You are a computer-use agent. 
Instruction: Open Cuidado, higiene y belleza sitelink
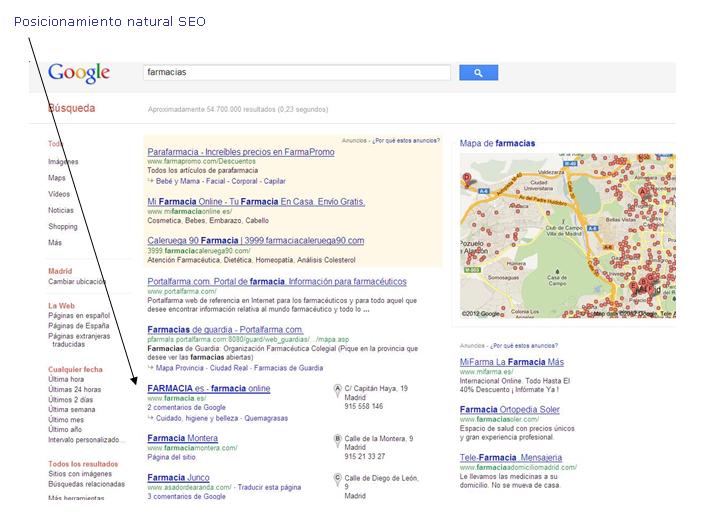[x=197, y=418]
